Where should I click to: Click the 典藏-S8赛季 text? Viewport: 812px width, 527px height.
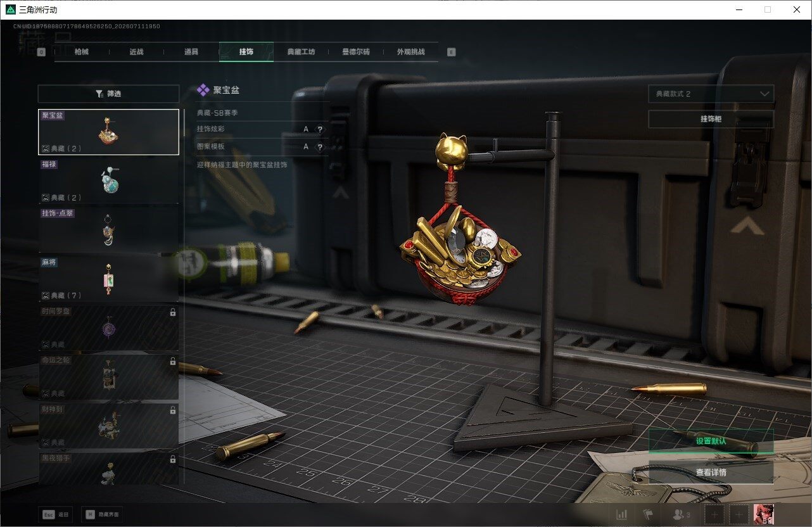[217, 113]
